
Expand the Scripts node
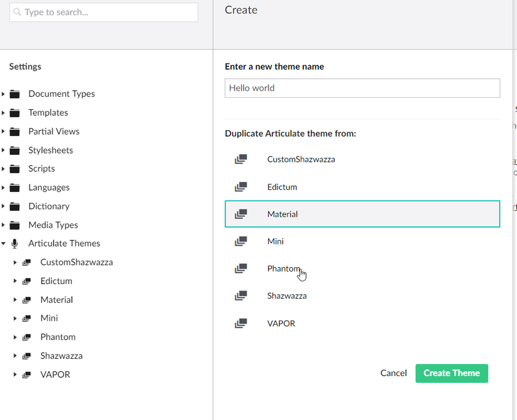point(3,169)
